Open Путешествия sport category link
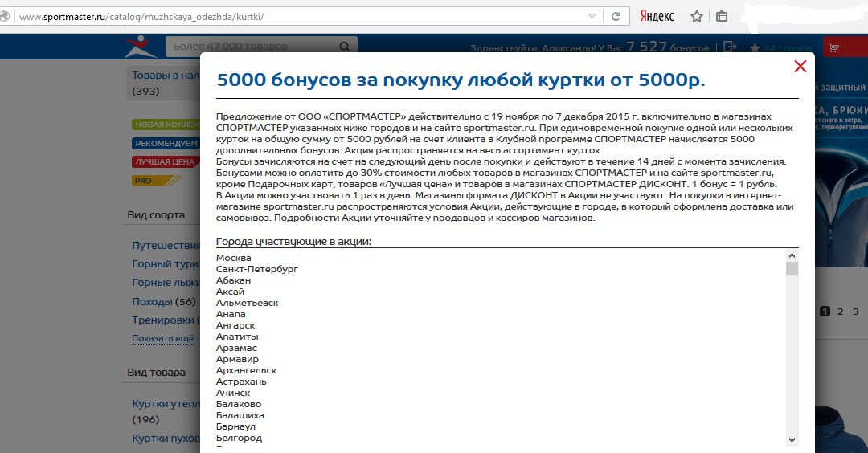Image resolution: width=868 pixels, height=453 pixels. (166, 245)
